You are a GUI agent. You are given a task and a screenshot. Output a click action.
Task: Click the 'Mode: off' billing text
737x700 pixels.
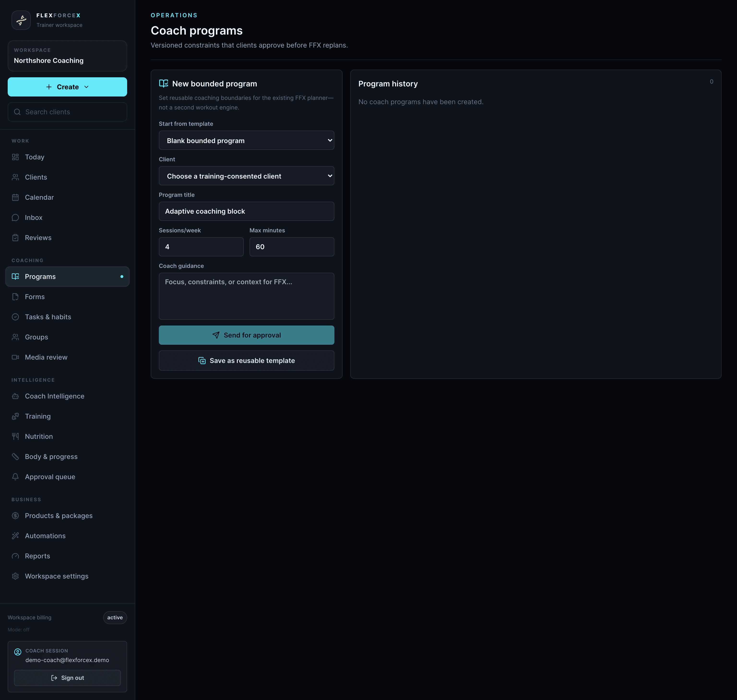[19, 629]
